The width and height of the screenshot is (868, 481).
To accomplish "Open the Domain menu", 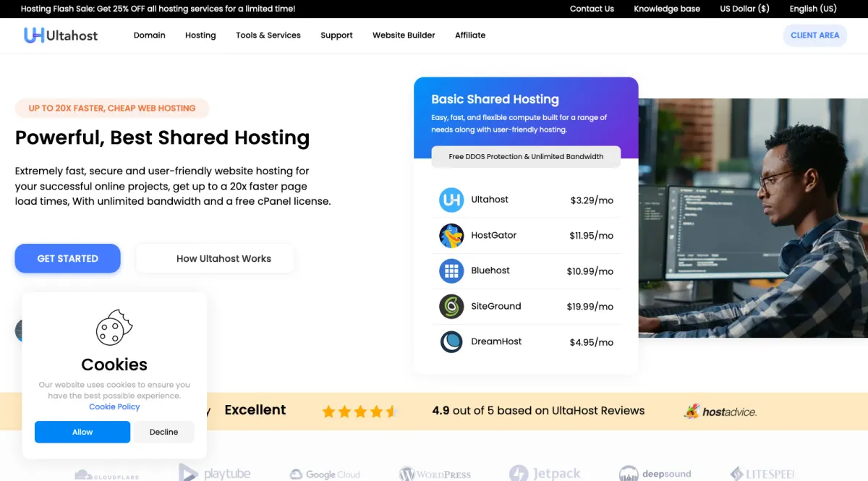I will click(150, 35).
